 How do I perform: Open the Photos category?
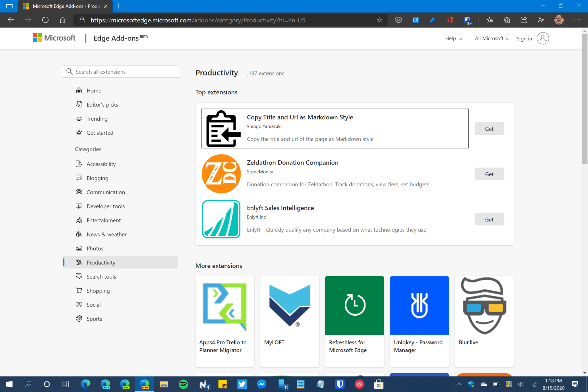[95, 248]
